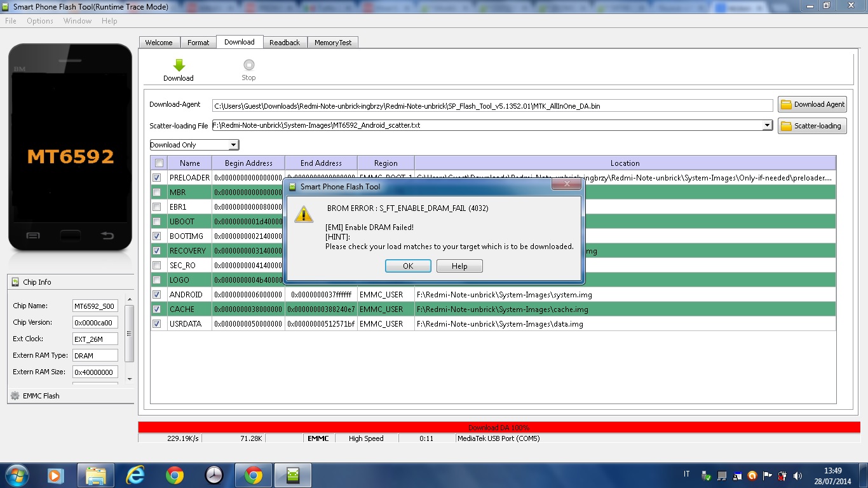Viewport: 868px width, 488px height.
Task: Click the Begin Address column header
Action: pos(248,163)
